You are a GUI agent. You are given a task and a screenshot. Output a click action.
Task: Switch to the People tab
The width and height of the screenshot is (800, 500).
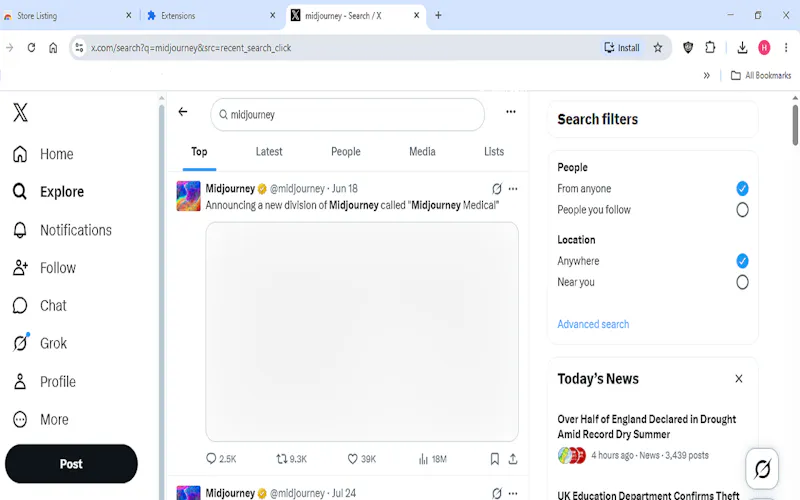(345, 152)
